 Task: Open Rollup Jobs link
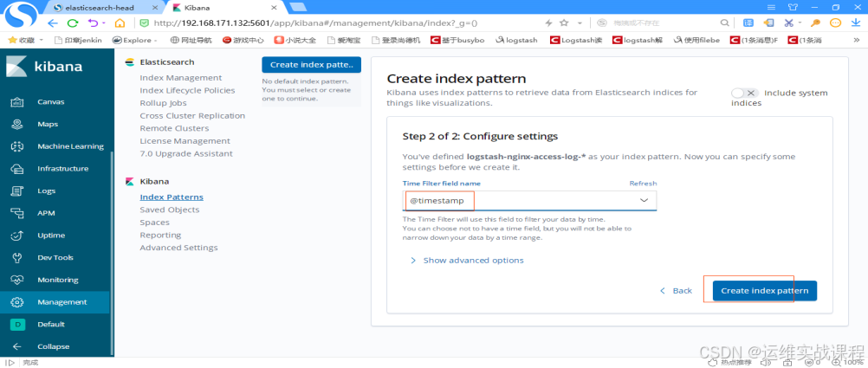coord(164,103)
